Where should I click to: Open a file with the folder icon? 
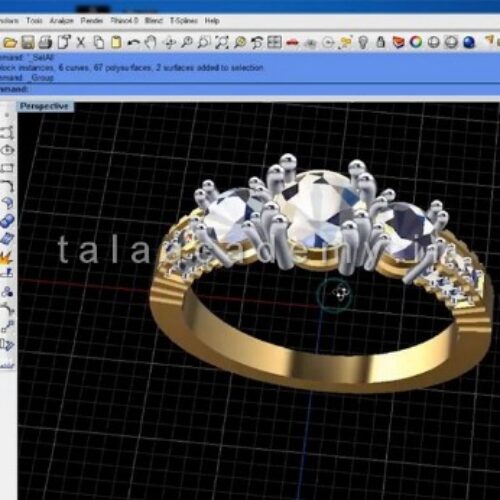tap(10, 43)
